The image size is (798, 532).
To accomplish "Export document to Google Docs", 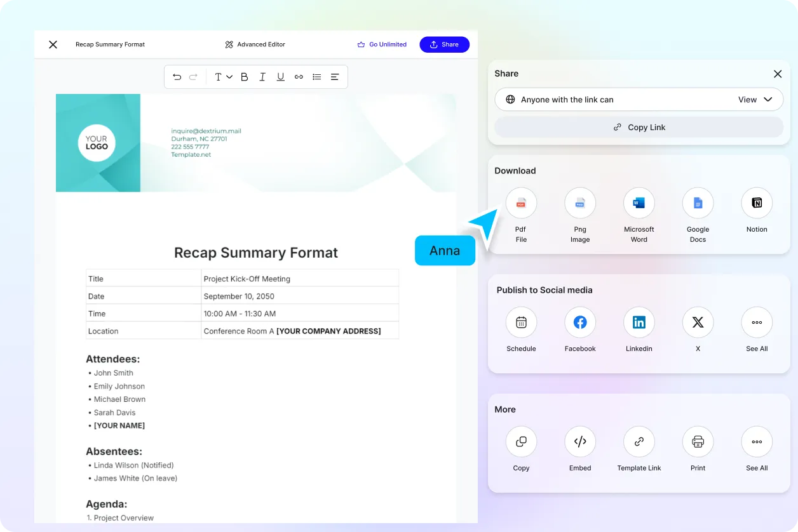I will pyautogui.click(x=698, y=203).
